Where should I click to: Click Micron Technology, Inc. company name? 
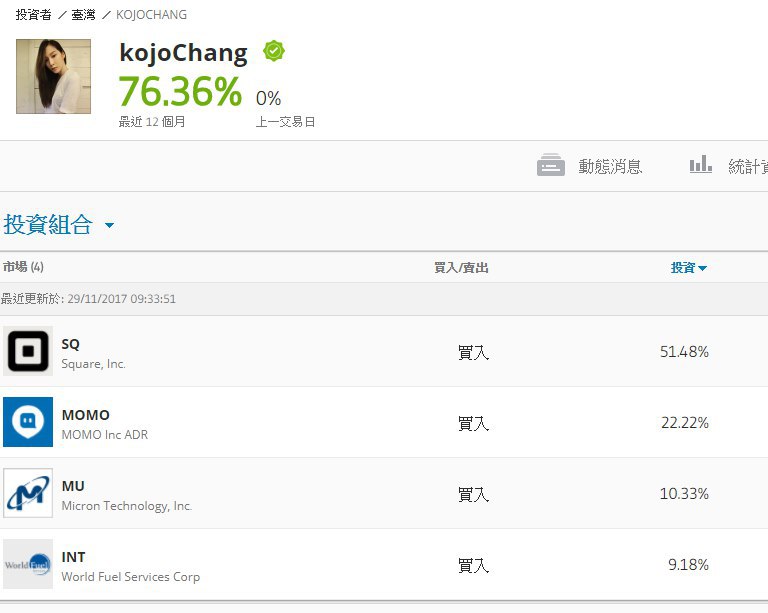click(x=126, y=506)
